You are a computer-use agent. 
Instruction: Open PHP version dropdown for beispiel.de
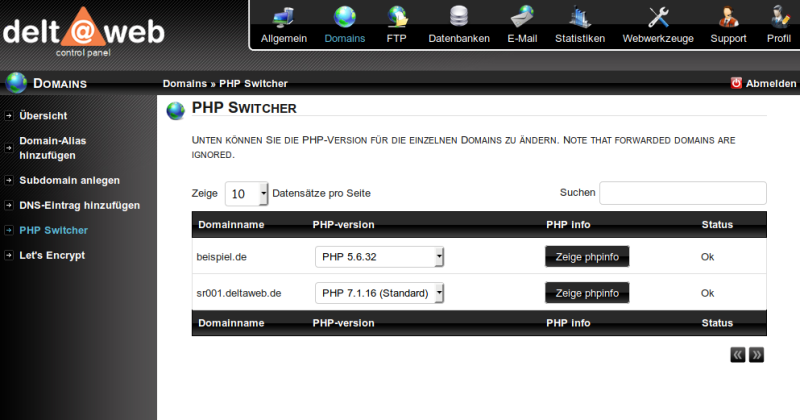(x=380, y=257)
